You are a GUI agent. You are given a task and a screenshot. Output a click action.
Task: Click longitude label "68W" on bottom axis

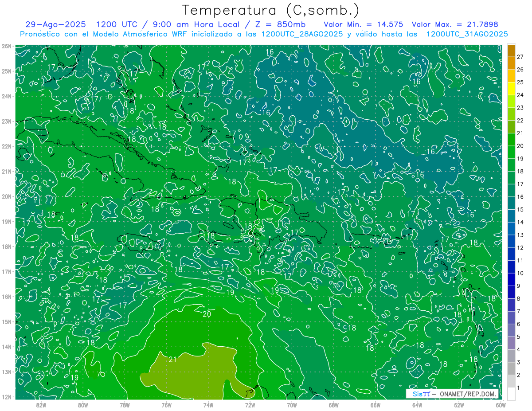click(333, 405)
